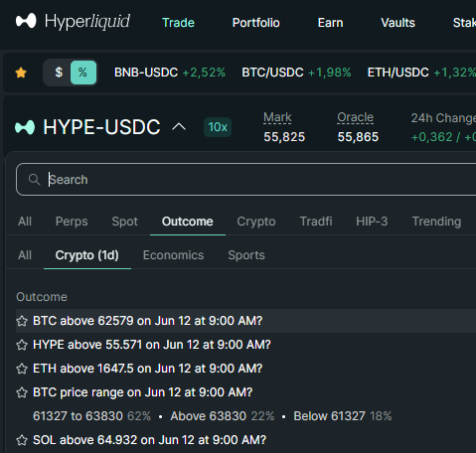Select the Crypto (1d) sub-tab
Image resolution: width=476 pixels, height=453 pixels.
tap(87, 255)
